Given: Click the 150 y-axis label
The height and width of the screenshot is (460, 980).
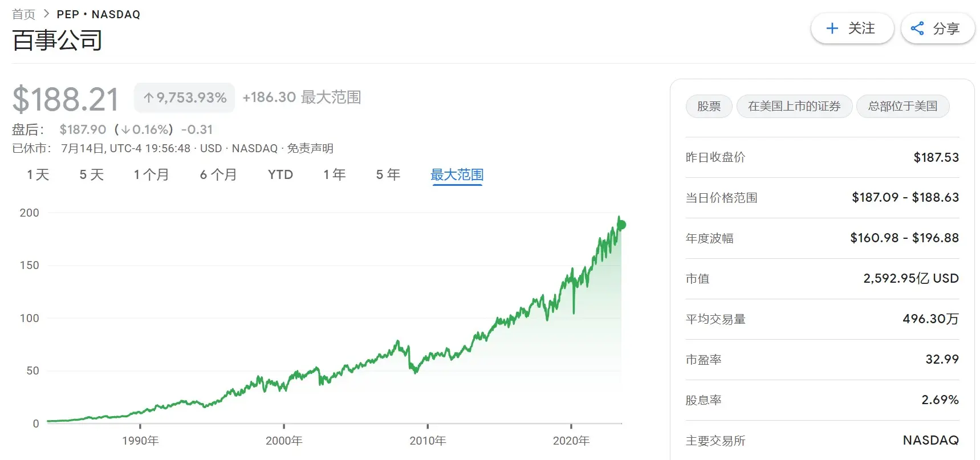Looking at the screenshot, I should point(29,266).
